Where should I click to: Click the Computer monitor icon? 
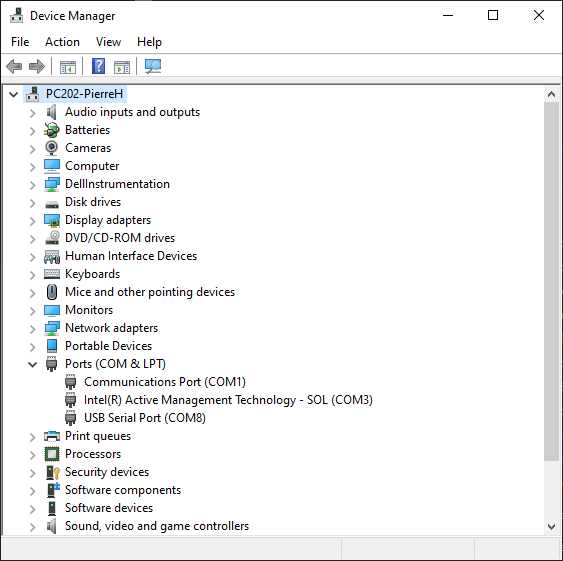(52, 166)
